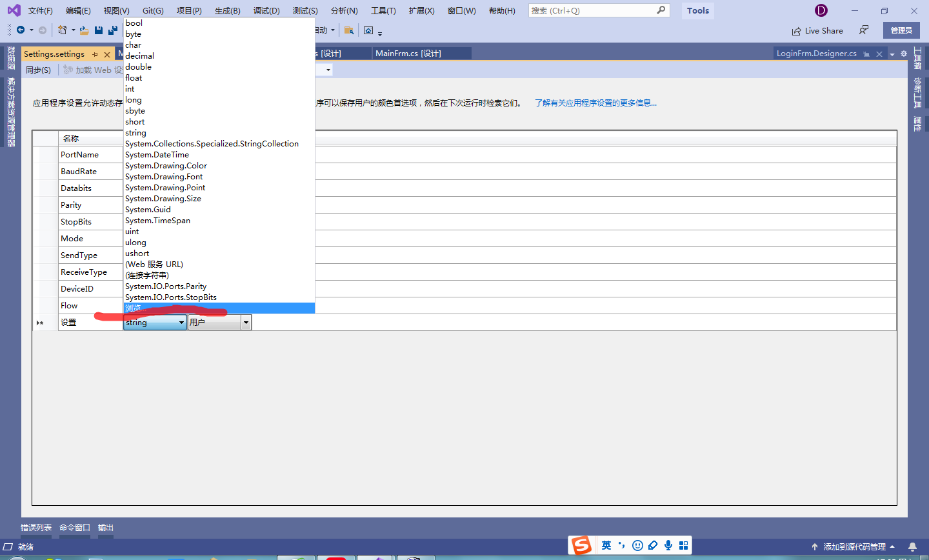Click the Save All toolbar icon
The width and height of the screenshot is (929, 560).
coord(113,30)
